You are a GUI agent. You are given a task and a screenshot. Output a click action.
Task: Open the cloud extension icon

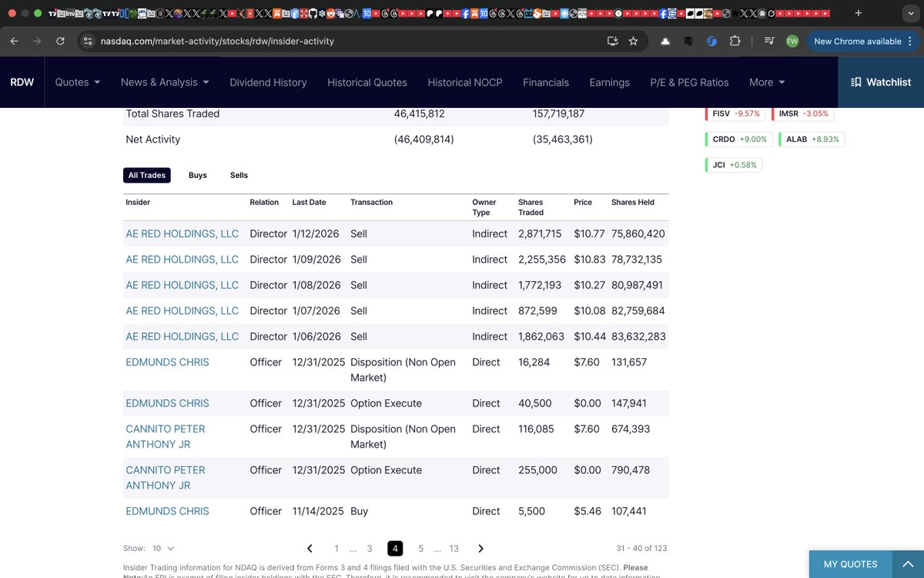pos(665,41)
